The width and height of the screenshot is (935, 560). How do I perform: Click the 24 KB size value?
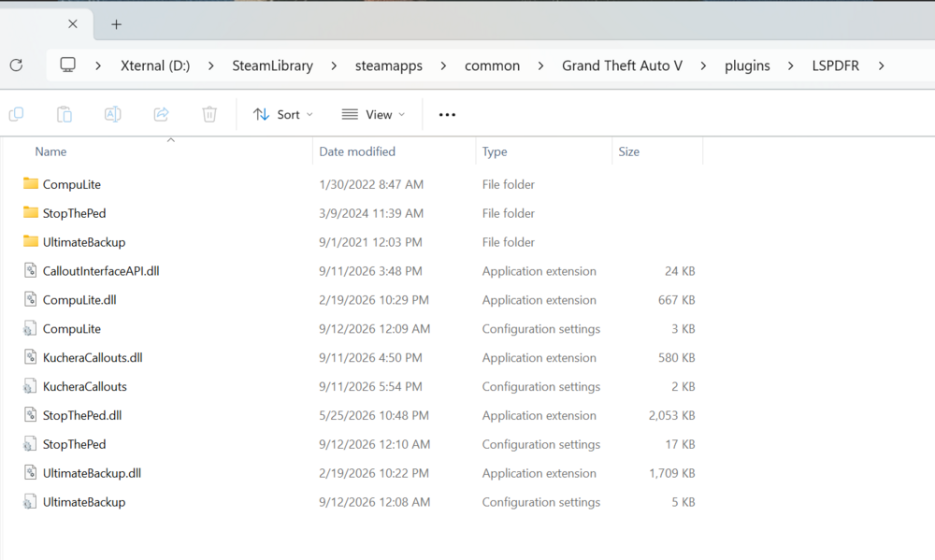tap(680, 271)
